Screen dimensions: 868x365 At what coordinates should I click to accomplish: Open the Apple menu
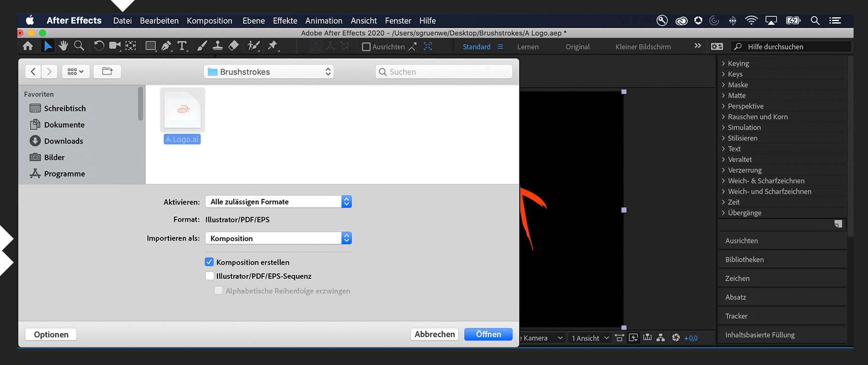(x=30, y=20)
